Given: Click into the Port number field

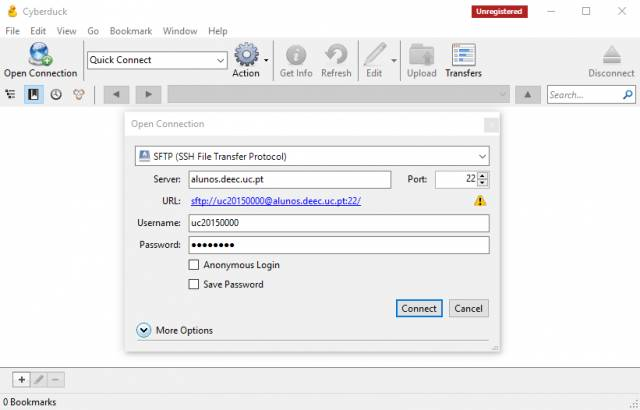Looking at the screenshot, I should click(x=456, y=179).
